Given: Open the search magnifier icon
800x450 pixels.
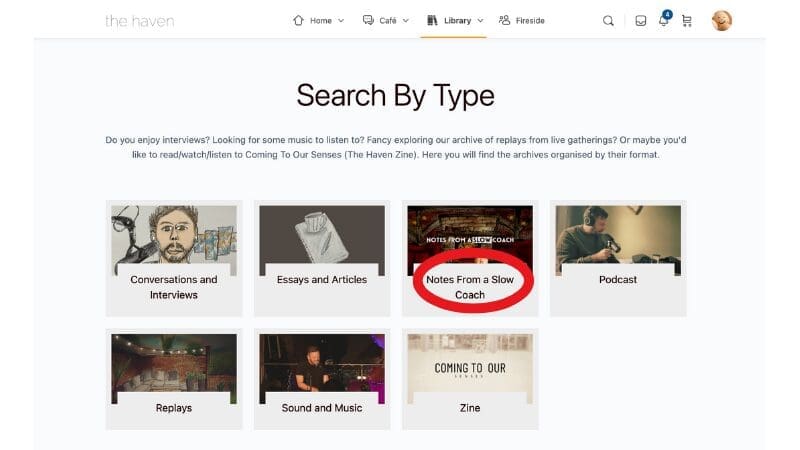Looking at the screenshot, I should click(x=608, y=21).
